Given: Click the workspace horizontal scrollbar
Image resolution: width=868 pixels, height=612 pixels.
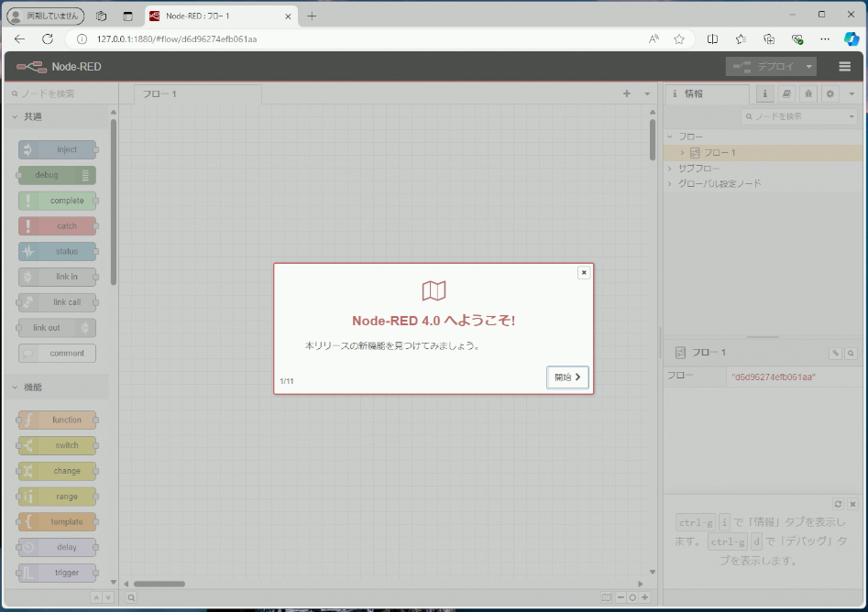Looking at the screenshot, I should point(159,584).
